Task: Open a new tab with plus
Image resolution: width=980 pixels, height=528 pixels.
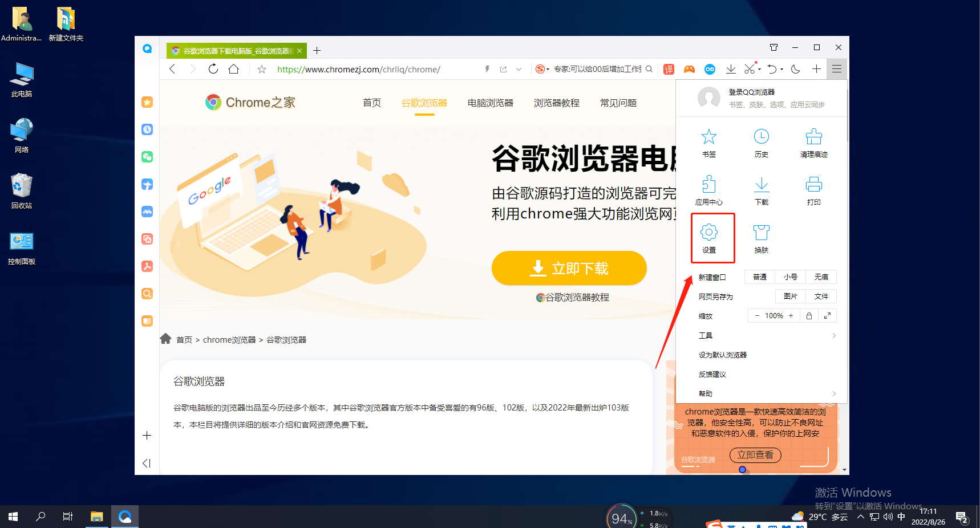Action: tap(317, 51)
